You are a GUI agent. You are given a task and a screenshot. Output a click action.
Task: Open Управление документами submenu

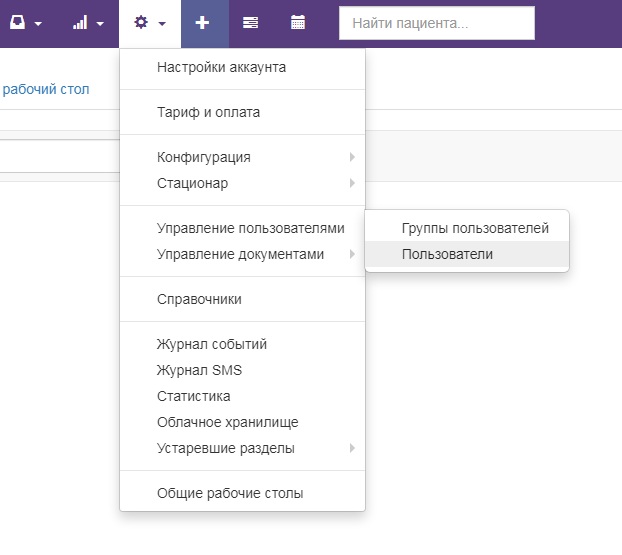242,254
